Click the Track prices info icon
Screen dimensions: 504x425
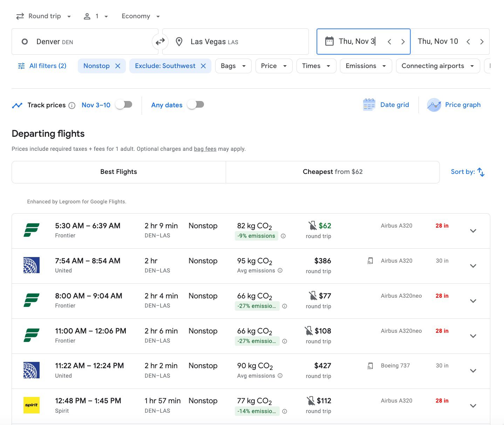click(72, 106)
